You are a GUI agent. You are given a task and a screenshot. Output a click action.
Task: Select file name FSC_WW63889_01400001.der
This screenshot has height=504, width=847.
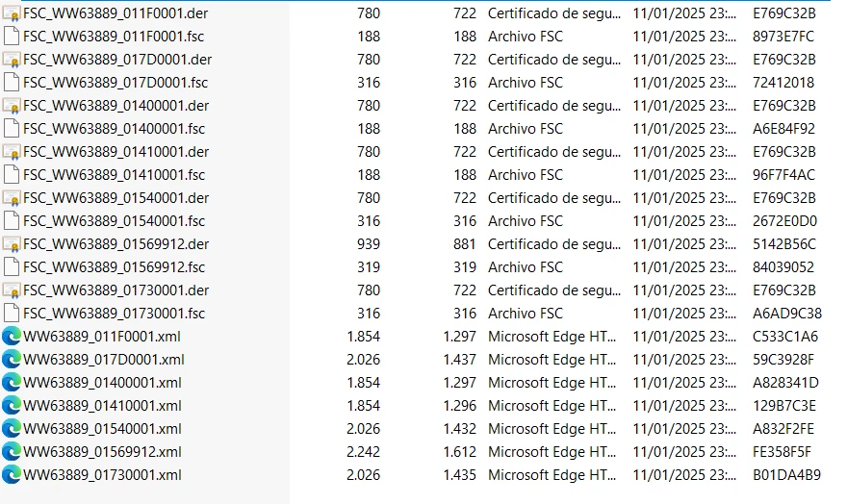click(x=116, y=106)
